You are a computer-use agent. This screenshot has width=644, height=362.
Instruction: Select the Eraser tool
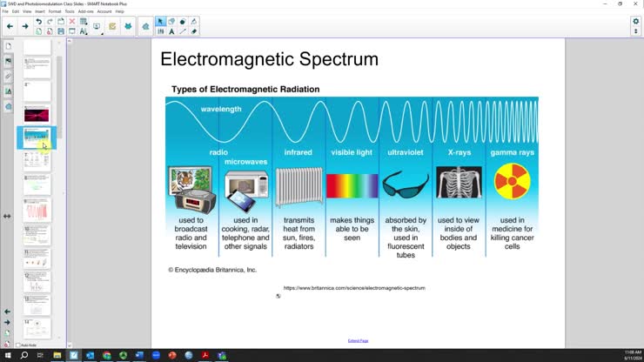pos(194,31)
